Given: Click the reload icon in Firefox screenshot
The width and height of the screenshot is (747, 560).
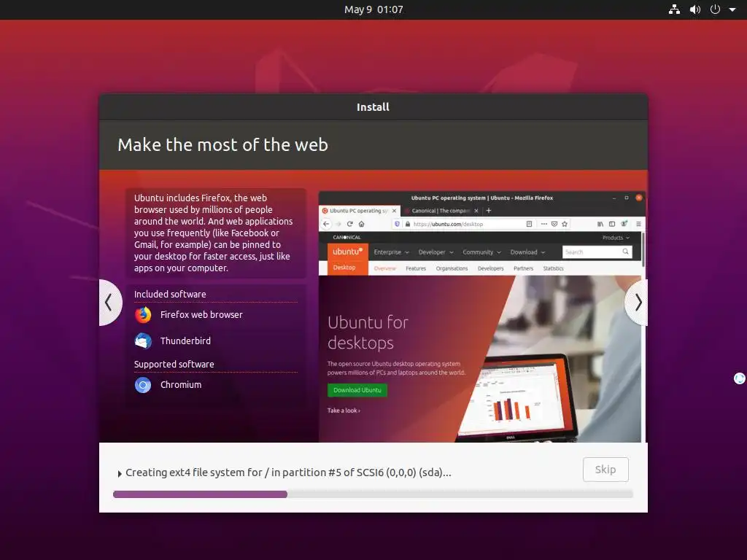Looking at the screenshot, I should click(x=349, y=224).
